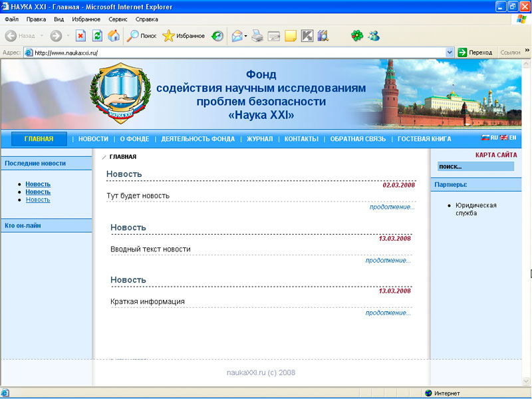Click продолжение under the 02.03.2008 news
The image size is (532, 399).
392,207
